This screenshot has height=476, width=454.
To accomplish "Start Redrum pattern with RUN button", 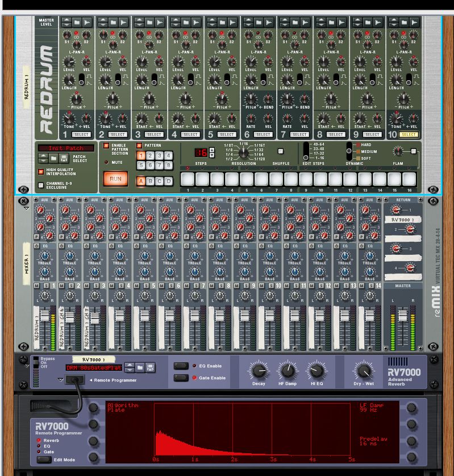I will point(115,179).
